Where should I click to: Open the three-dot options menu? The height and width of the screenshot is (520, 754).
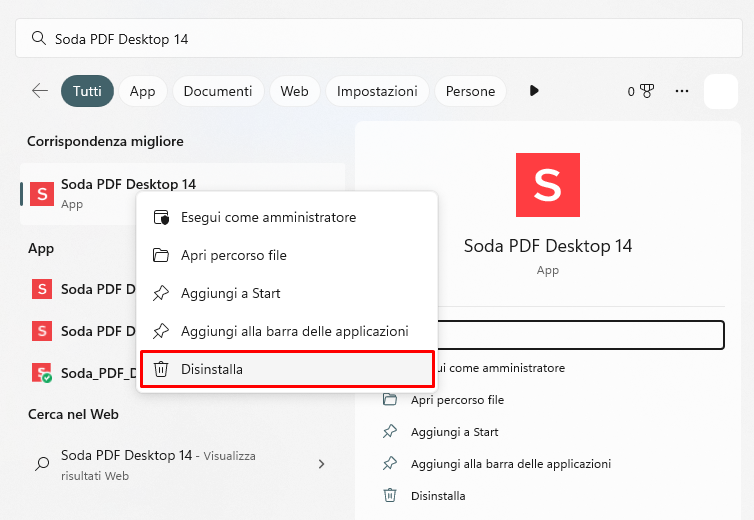coord(682,91)
